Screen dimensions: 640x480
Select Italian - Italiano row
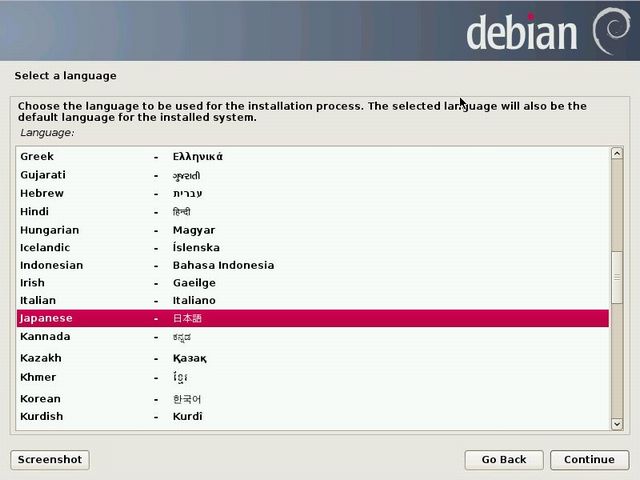(313, 300)
